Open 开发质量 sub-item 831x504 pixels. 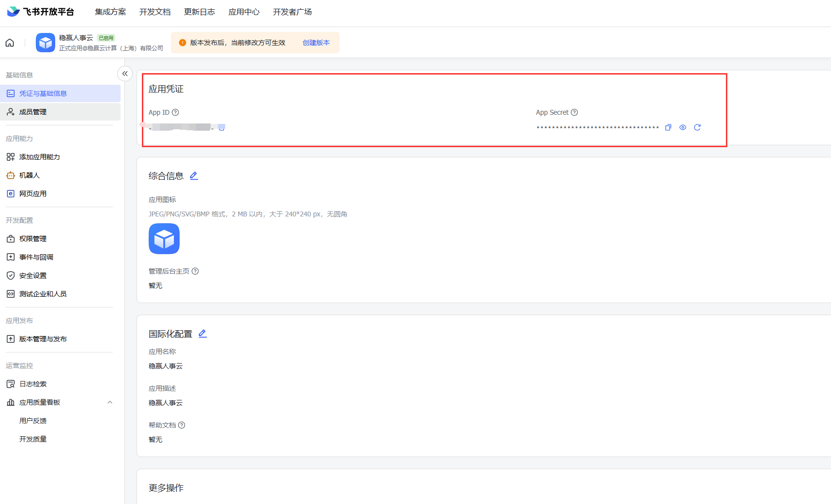pyautogui.click(x=33, y=439)
